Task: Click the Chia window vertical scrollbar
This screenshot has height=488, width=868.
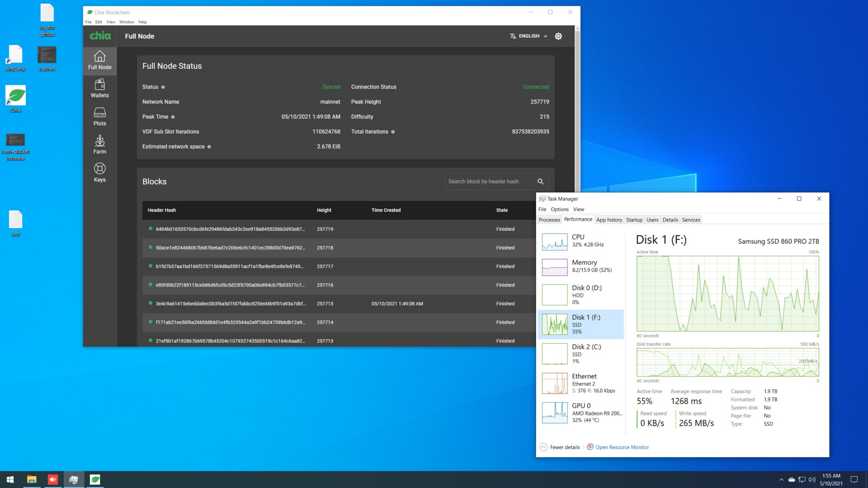Action: 577,112
